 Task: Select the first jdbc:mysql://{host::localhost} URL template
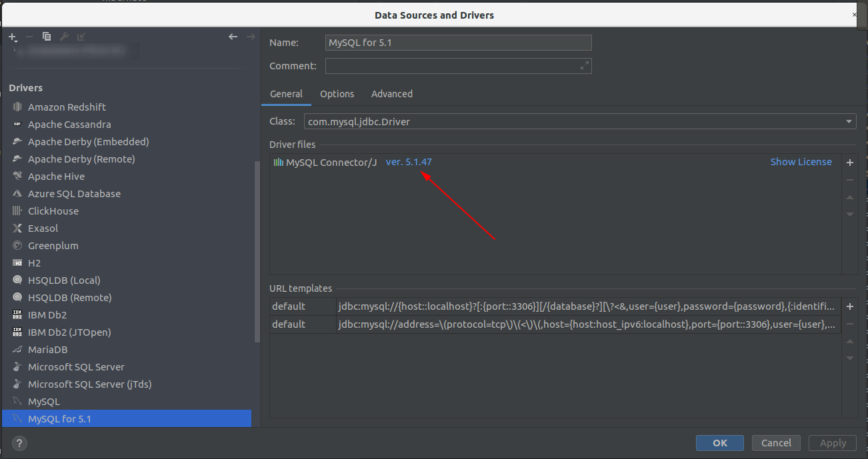pyautogui.click(x=555, y=306)
